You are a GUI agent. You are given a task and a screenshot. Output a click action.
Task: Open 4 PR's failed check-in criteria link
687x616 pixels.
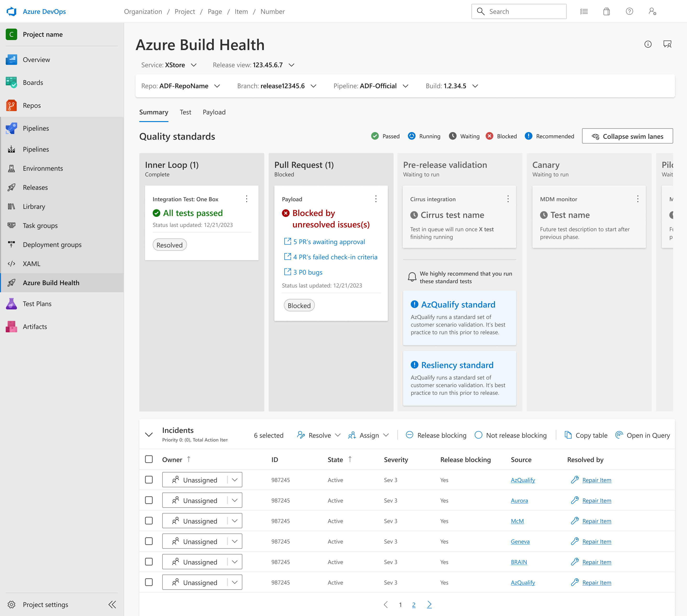[x=330, y=257]
